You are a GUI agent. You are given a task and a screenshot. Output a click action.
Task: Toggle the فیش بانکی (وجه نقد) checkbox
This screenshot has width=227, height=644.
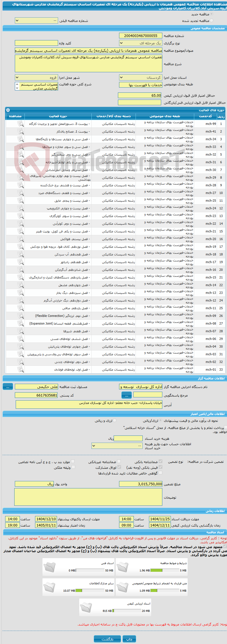click(x=160, y=467)
